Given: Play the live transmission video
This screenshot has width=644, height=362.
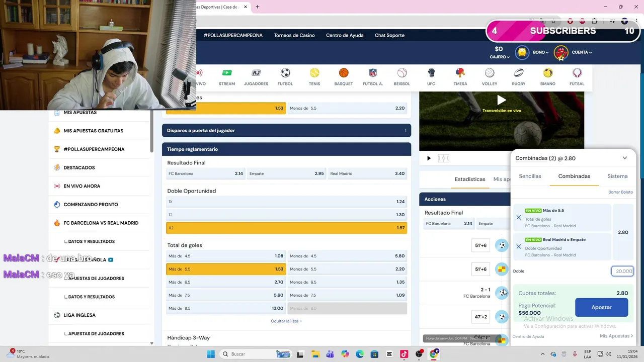Looking at the screenshot, I should (502, 100).
